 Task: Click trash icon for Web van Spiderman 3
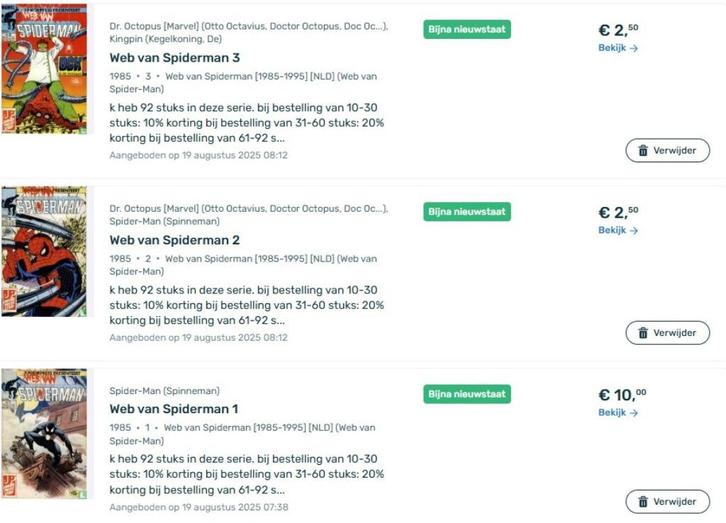[643, 151]
